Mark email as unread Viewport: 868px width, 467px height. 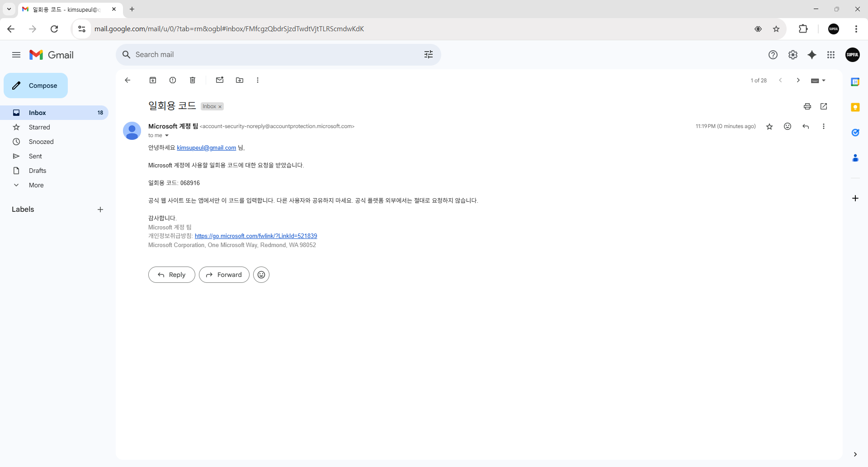point(220,80)
